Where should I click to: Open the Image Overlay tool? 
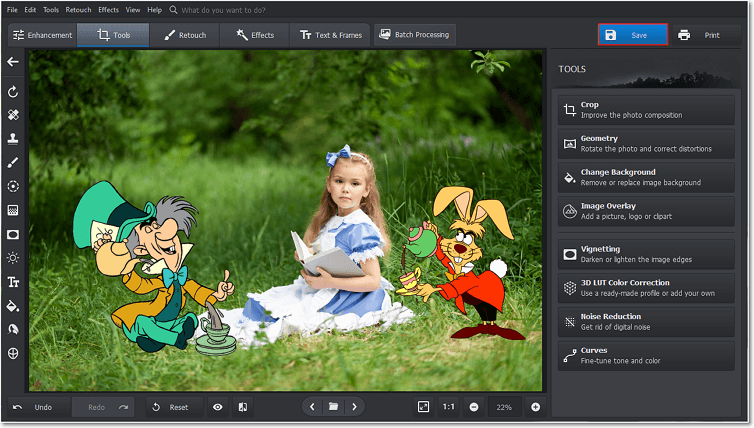pos(646,211)
